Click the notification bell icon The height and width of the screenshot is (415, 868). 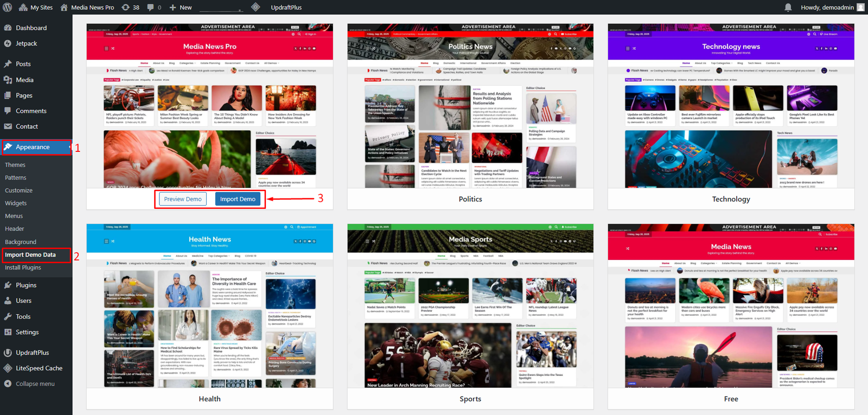[x=788, y=7]
